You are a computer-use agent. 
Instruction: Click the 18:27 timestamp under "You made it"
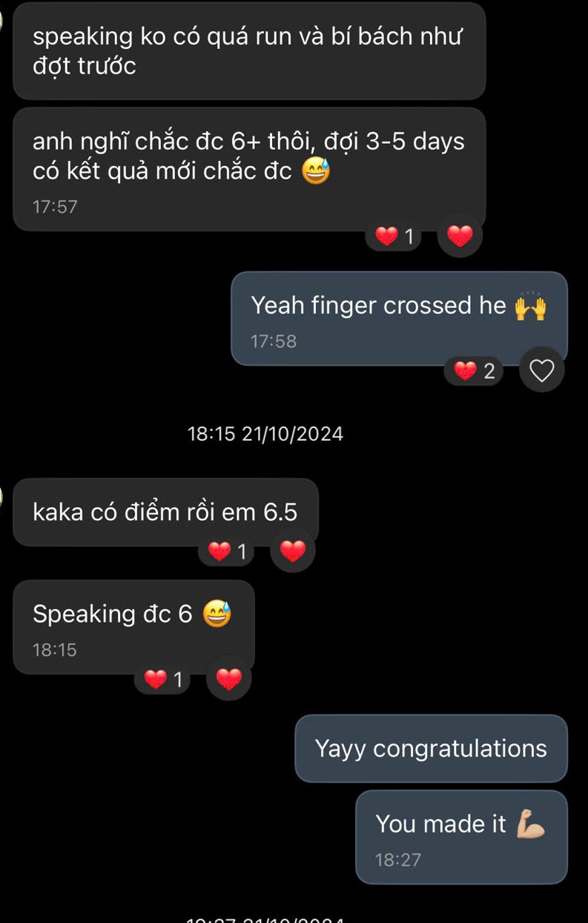coord(398,860)
